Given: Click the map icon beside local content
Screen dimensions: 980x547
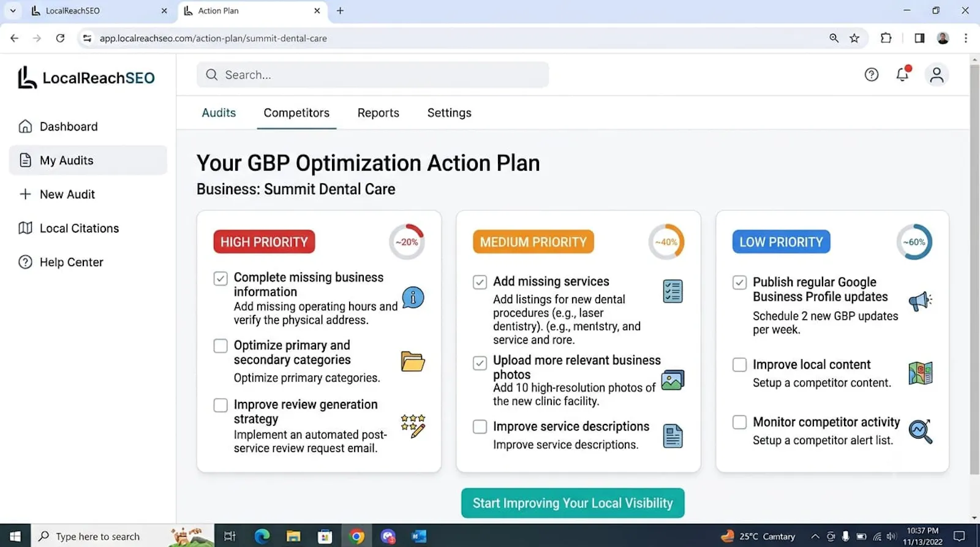Looking at the screenshot, I should (x=921, y=373).
